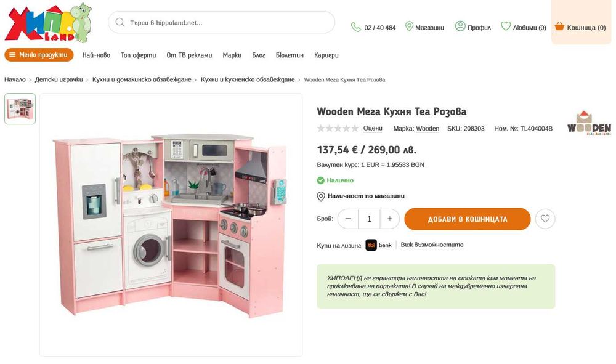
Task: Open the Любими favorites list
Action: pyautogui.click(x=524, y=28)
